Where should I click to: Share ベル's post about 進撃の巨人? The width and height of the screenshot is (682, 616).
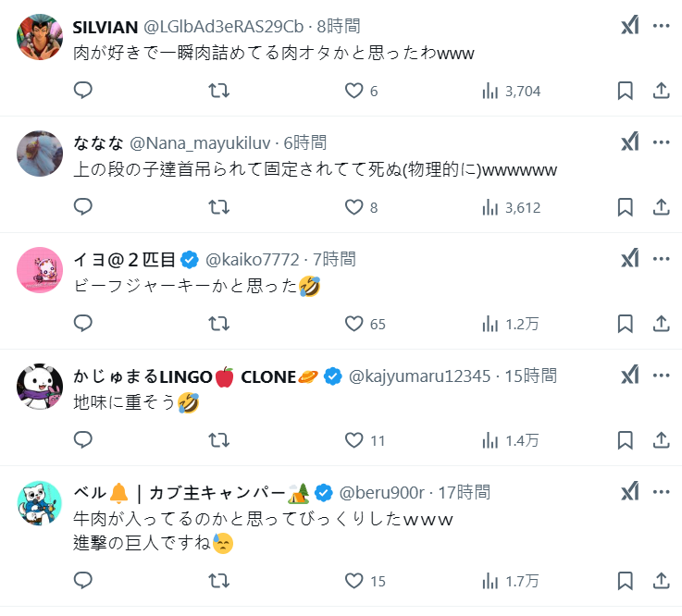tap(662, 581)
